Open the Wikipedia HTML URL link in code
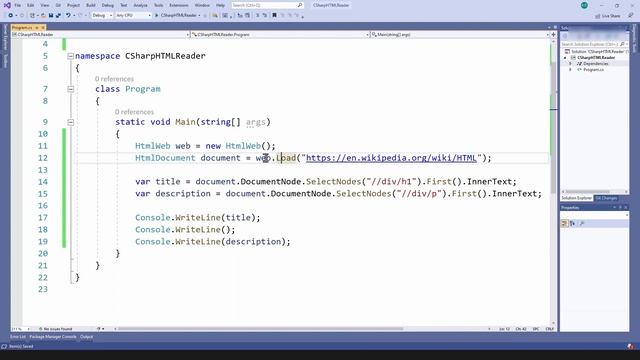 391,158
